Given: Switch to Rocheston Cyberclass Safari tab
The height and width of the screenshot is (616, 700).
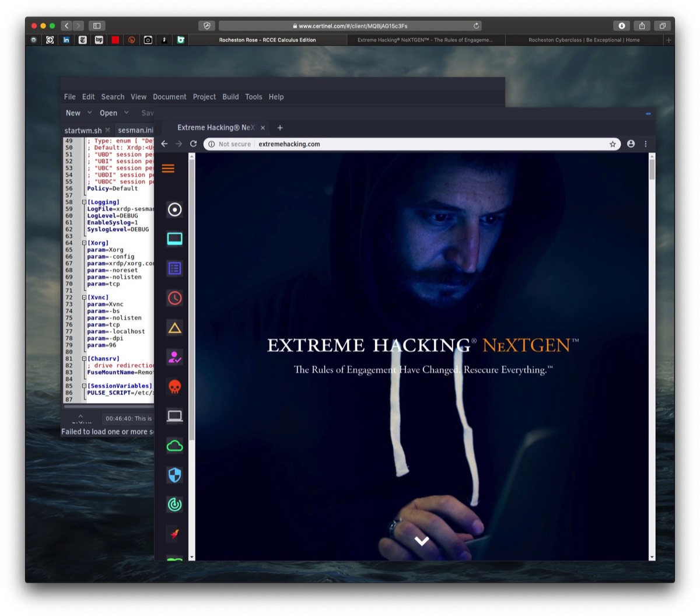Looking at the screenshot, I should 584,40.
